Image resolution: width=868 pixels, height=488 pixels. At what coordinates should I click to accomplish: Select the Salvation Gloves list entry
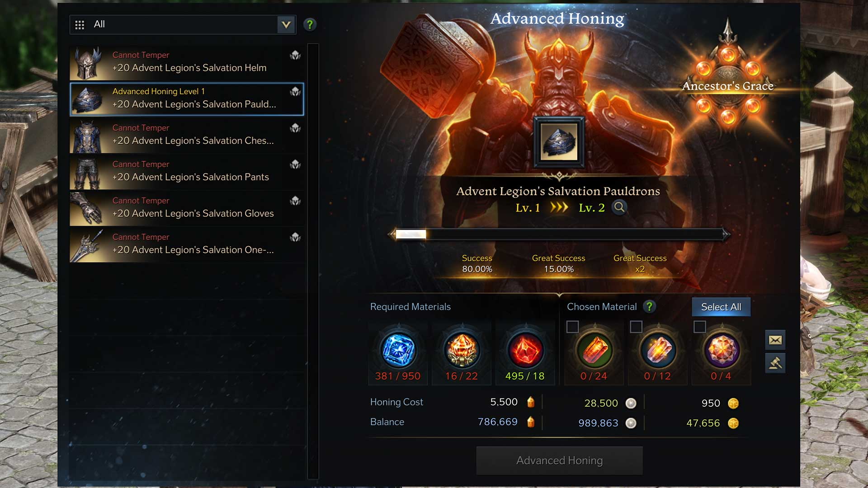187,208
